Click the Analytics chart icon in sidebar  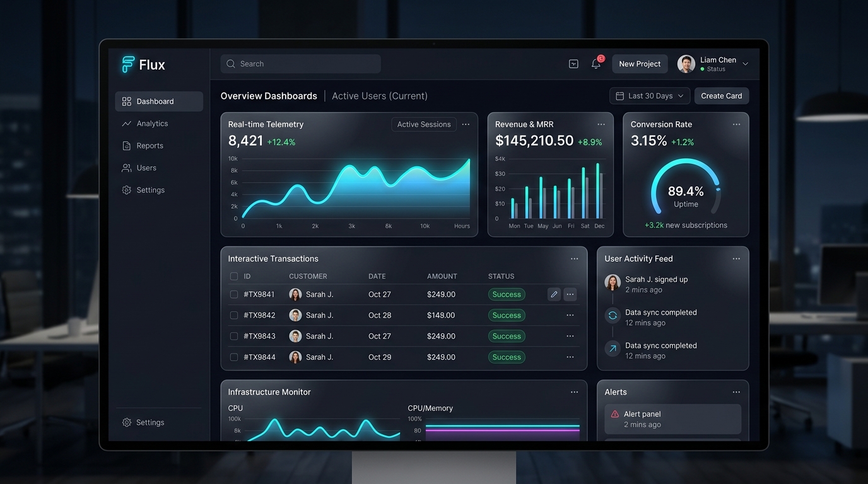(x=126, y=124)
